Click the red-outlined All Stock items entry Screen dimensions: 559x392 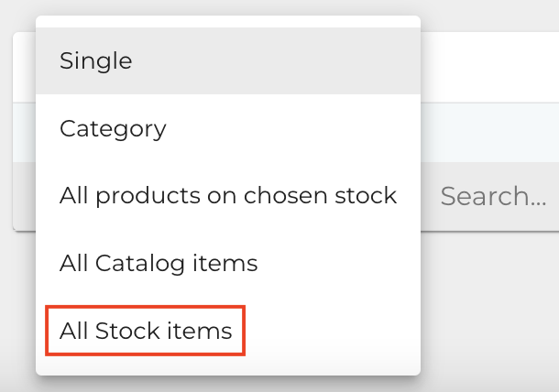(146, 331)
